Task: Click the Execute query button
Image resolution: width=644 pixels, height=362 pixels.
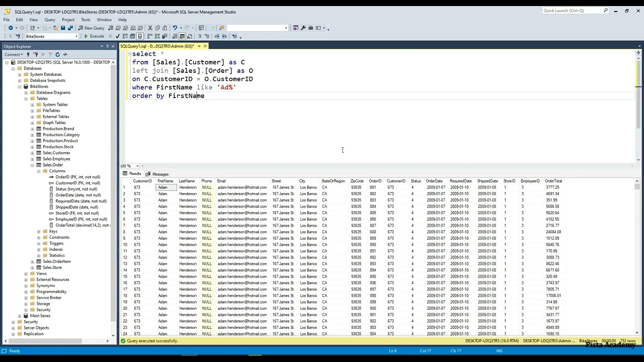Action: pos(94,36)
